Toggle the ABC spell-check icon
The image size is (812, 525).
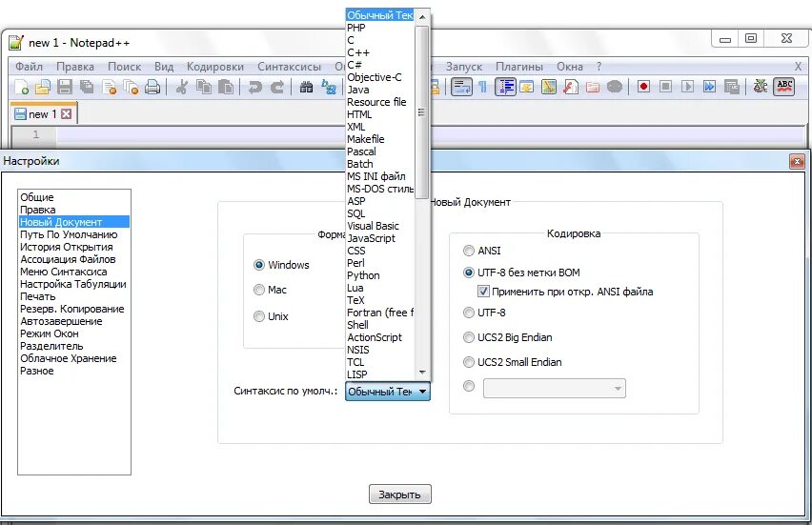(x=784, y=87)
